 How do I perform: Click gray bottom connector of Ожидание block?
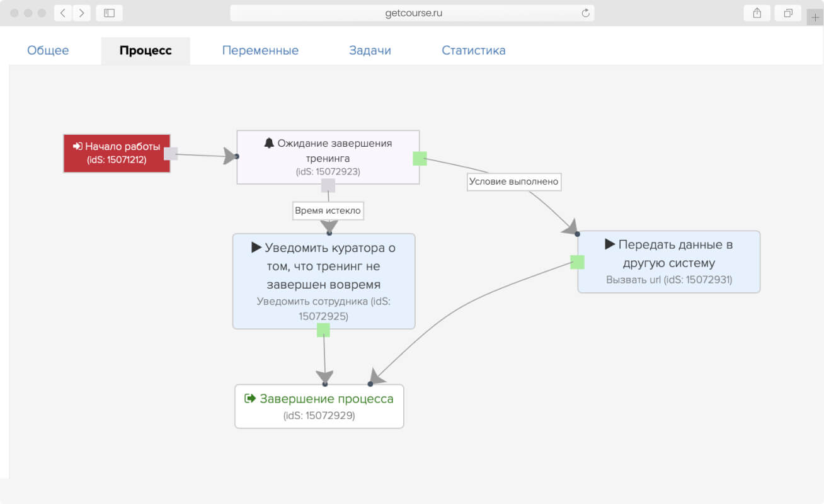pos(328,185)
